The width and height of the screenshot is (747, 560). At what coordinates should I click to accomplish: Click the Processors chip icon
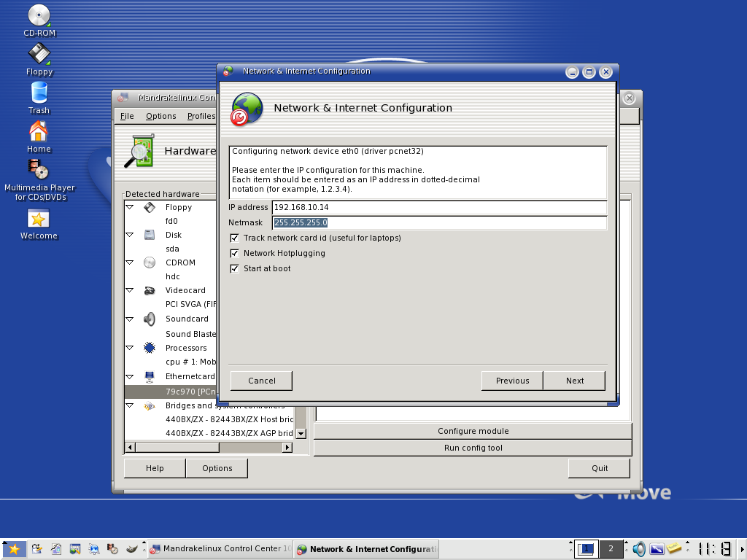click(x=150, y=348)
